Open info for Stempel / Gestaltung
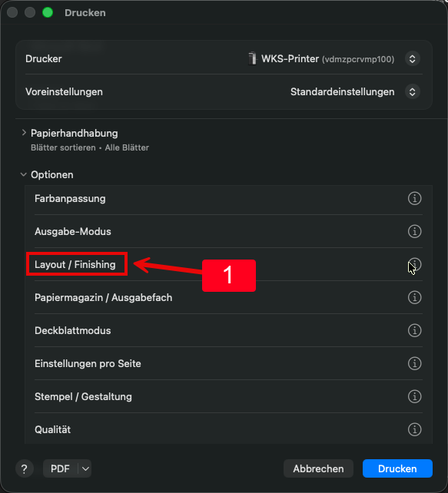448x493 pixels. click(x=414, y=396)
